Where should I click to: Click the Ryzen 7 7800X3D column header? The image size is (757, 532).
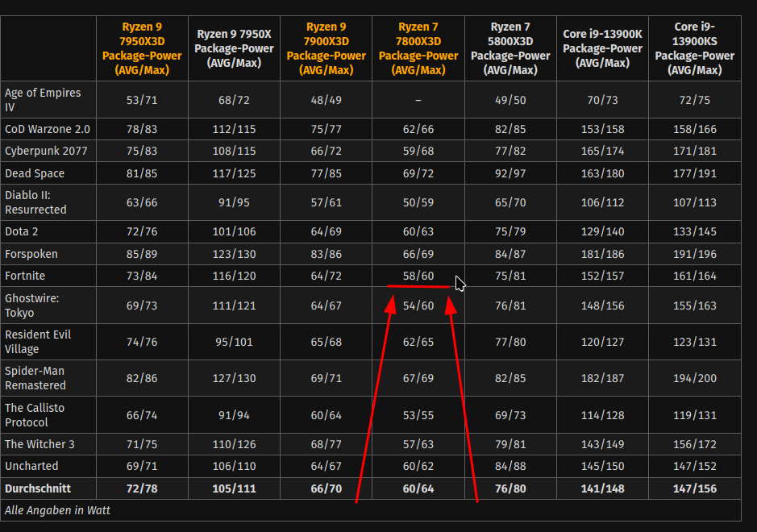coord(418,48)
